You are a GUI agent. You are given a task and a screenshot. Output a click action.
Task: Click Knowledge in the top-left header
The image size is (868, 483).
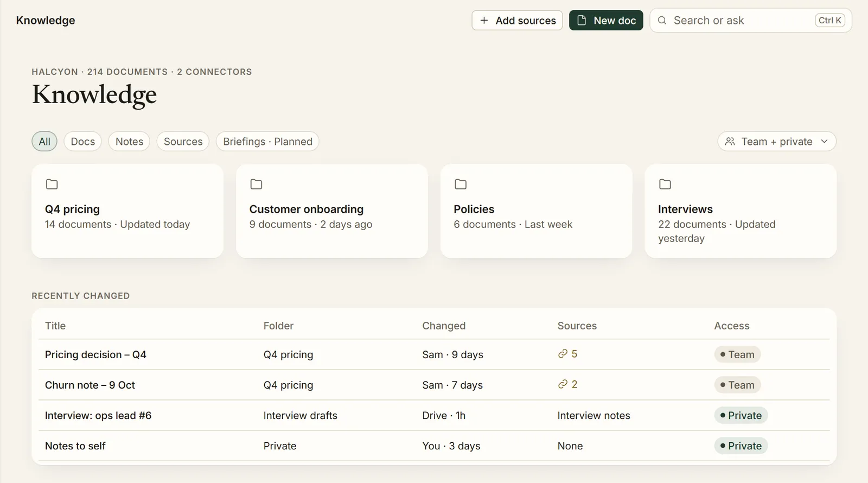(x=46, y=21)
